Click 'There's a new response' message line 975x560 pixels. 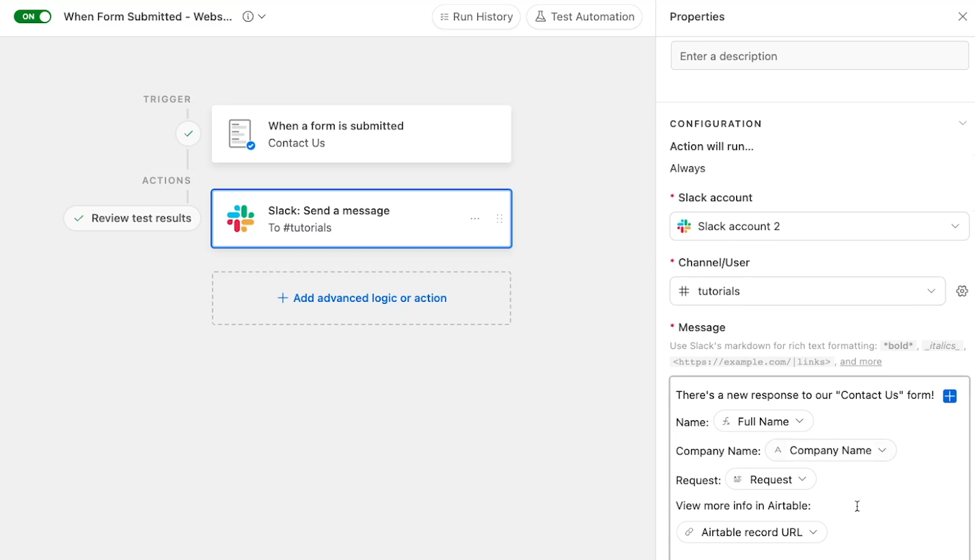tap(805, 395)
